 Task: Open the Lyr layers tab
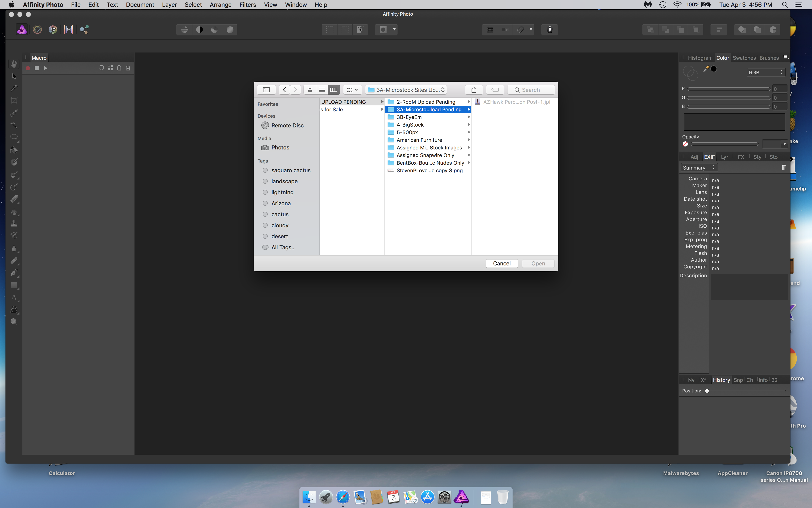point(724,157)
